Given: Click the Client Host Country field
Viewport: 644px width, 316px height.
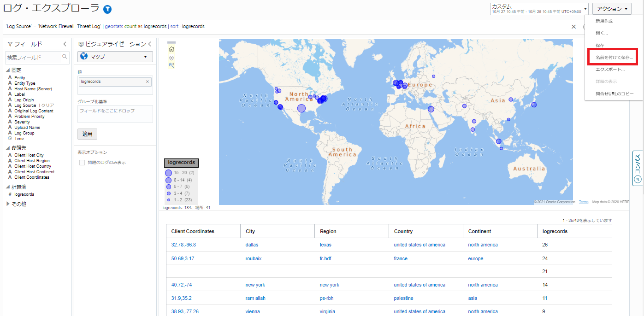Looking at the screenshot, I should click(32, 166).
